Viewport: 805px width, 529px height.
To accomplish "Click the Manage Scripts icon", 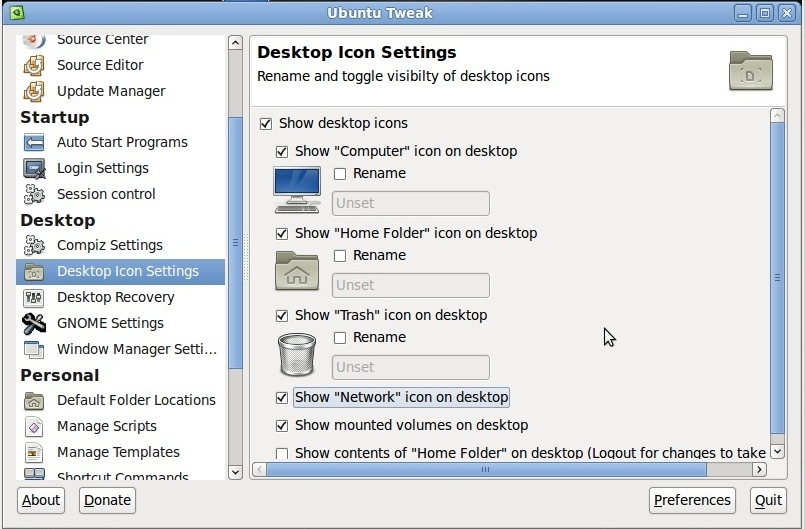I will pos(34,426).
